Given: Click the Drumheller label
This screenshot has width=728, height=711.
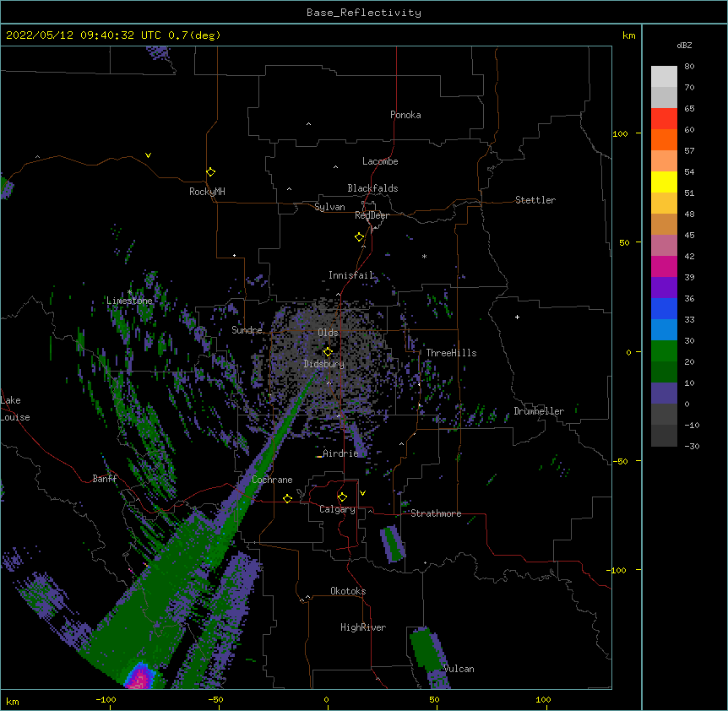Looking at the screenshot, I should (x=539, y=411).
